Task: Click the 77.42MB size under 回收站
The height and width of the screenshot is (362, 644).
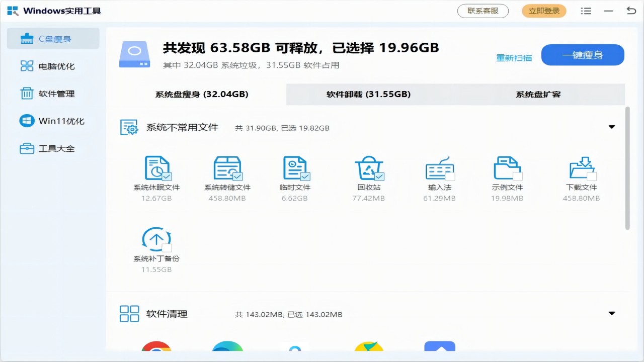Action: (x=368, y=198)
